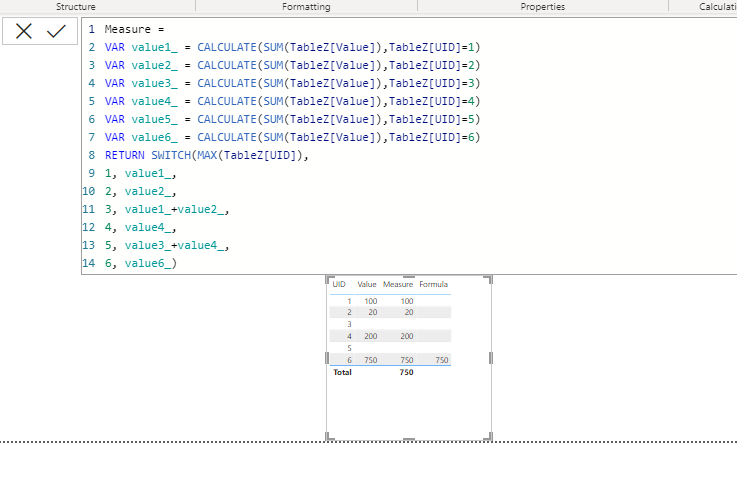Select the table row with UID 1

click(390, 301)
